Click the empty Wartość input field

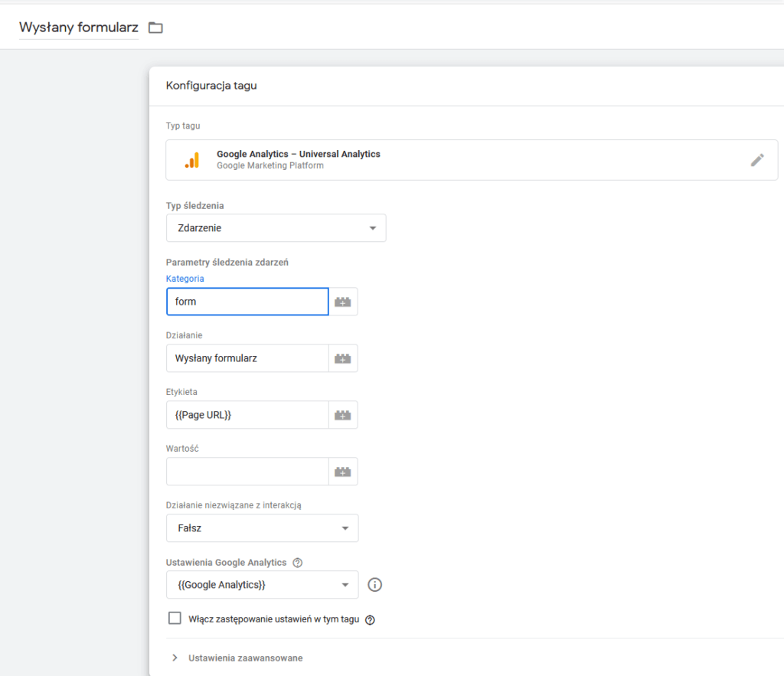(x=247, y=472)
